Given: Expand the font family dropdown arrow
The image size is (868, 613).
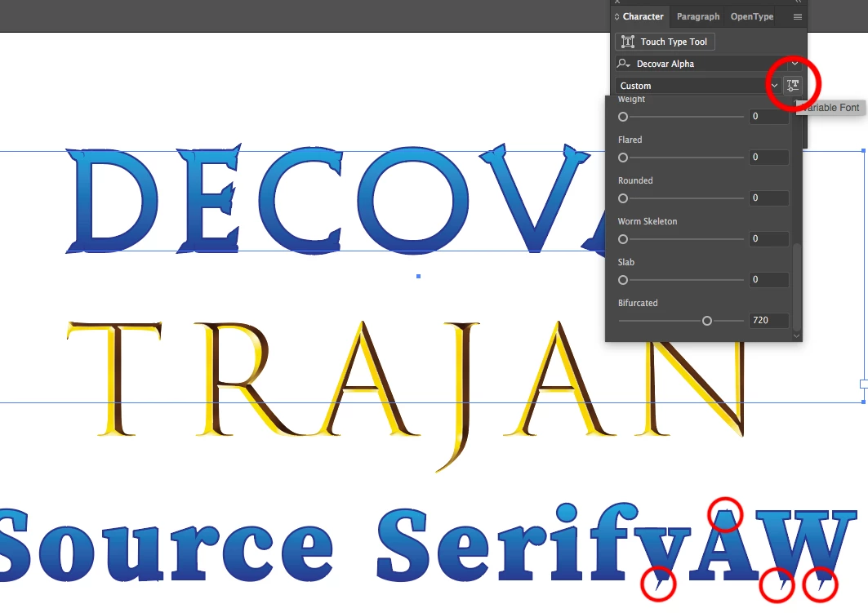Looking at the screenshot, I should 795,64.
